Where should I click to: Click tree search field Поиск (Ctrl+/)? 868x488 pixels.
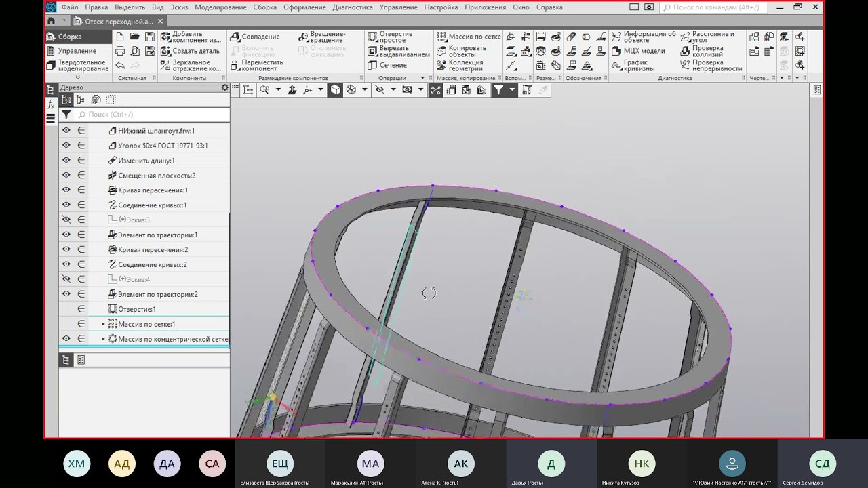[152, 115]
